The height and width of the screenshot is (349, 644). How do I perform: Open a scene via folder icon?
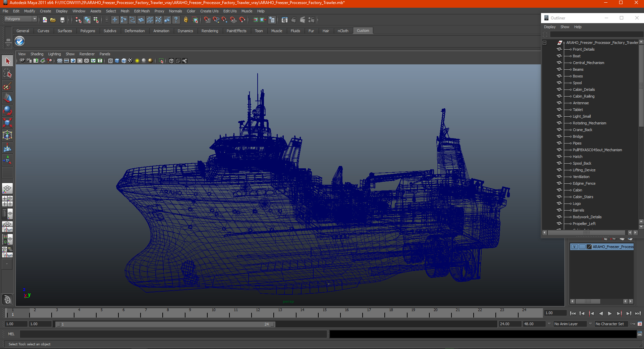tap(53, 20)
